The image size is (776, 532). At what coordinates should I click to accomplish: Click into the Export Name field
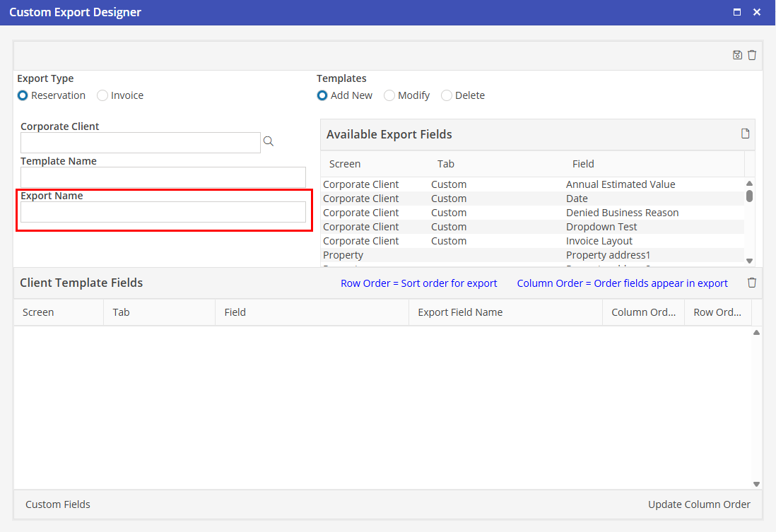(163, 212)
